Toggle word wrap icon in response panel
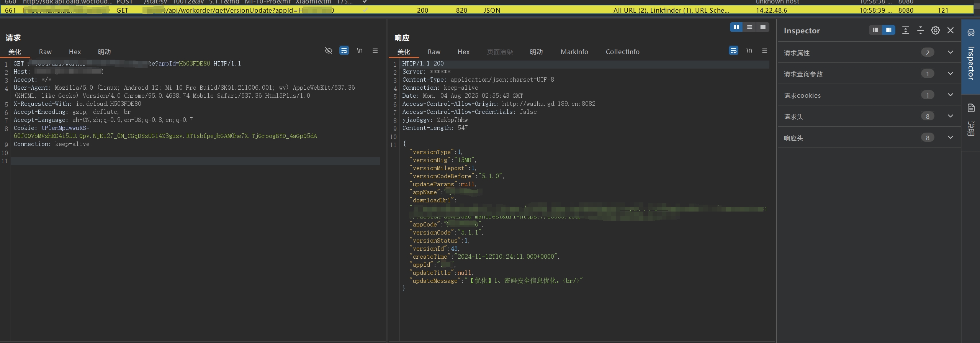Viewport: 980px width, 343px height. click(733, 51)
